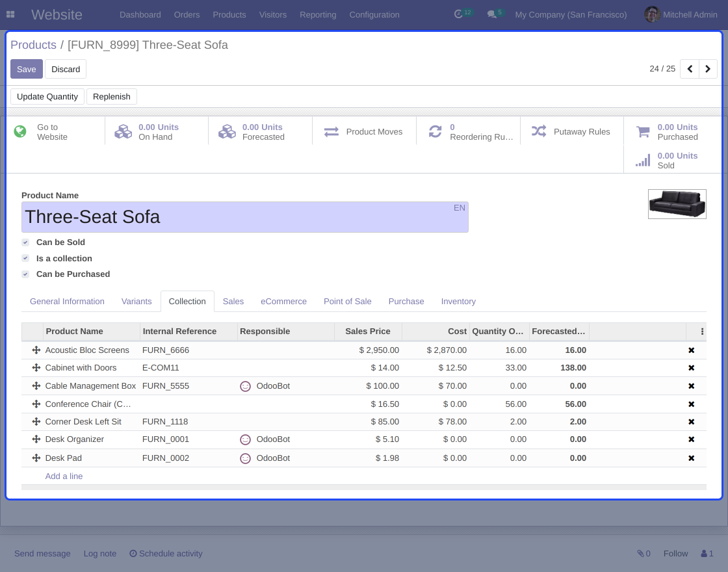Screen dimensions: 728x572
Task: Sort by Sales Price column header
Action: (x=368, y=331)
